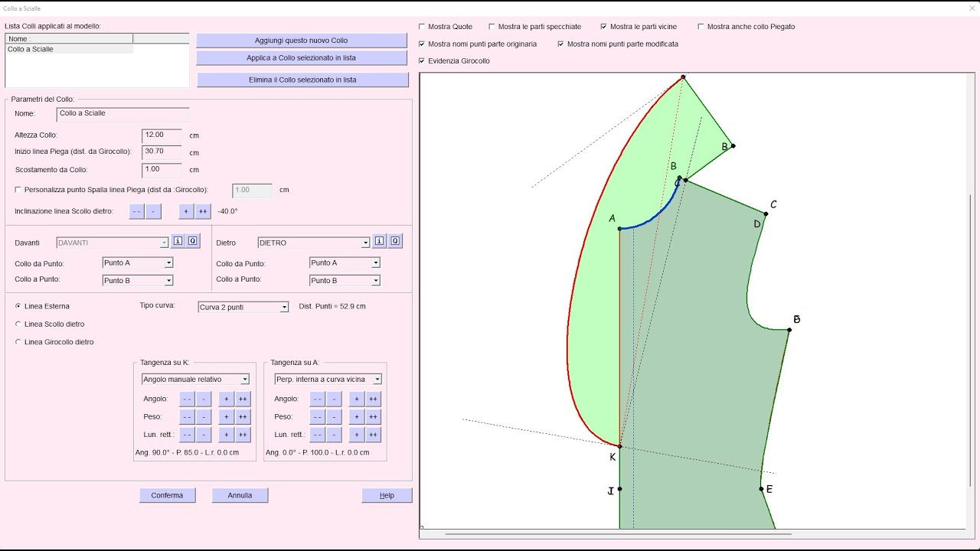Click horizontal scrollbar of pattern view
980x551 pixels.
click(x=618, y=534)
